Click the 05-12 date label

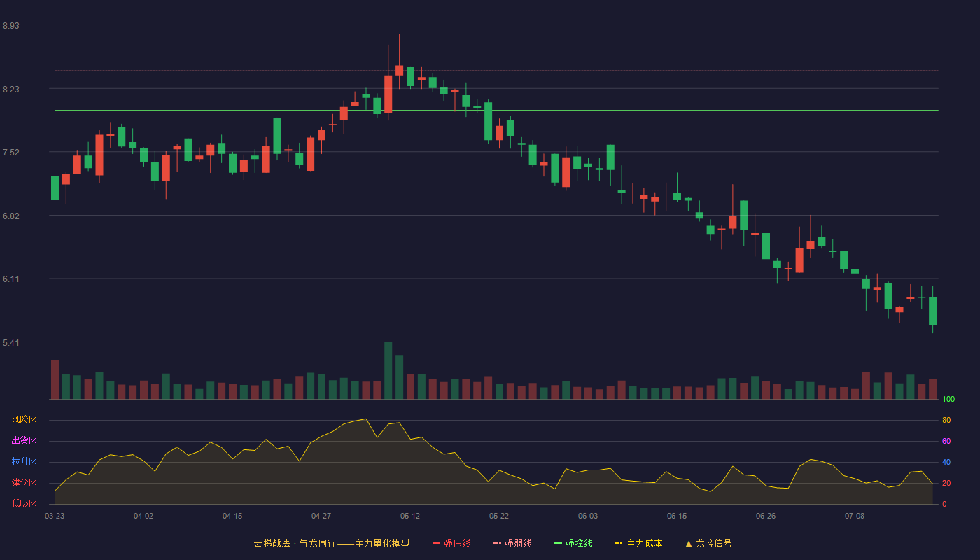click(410, 516)
